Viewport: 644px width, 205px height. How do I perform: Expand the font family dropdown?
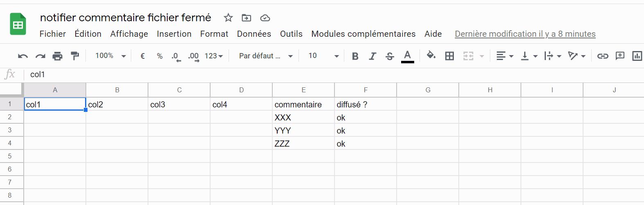pos(266,56)
